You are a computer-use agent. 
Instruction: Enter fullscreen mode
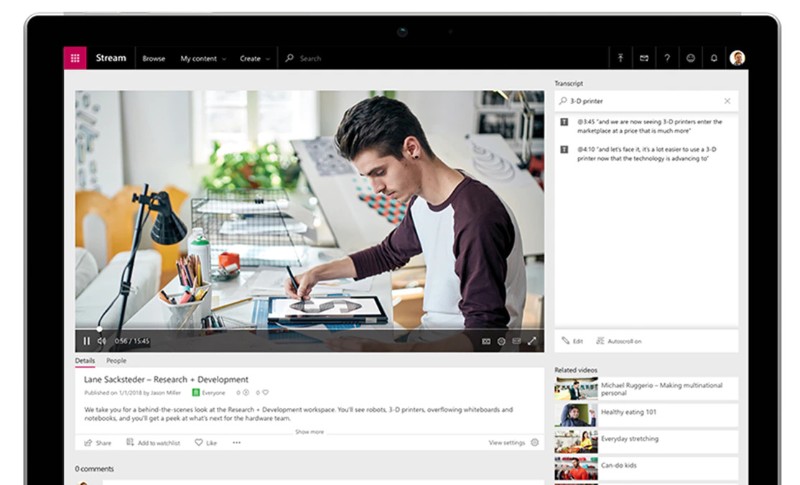pyautogui.click(x=532, y=341)
